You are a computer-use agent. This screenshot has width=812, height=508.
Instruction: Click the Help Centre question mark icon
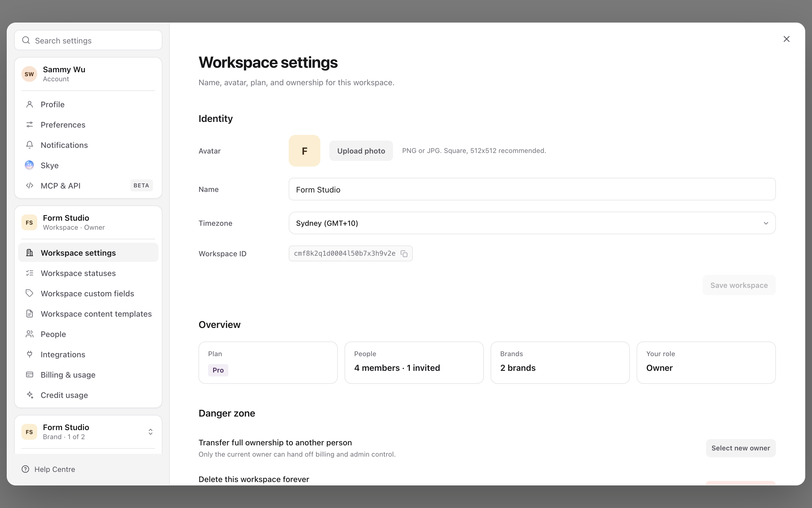25,469
